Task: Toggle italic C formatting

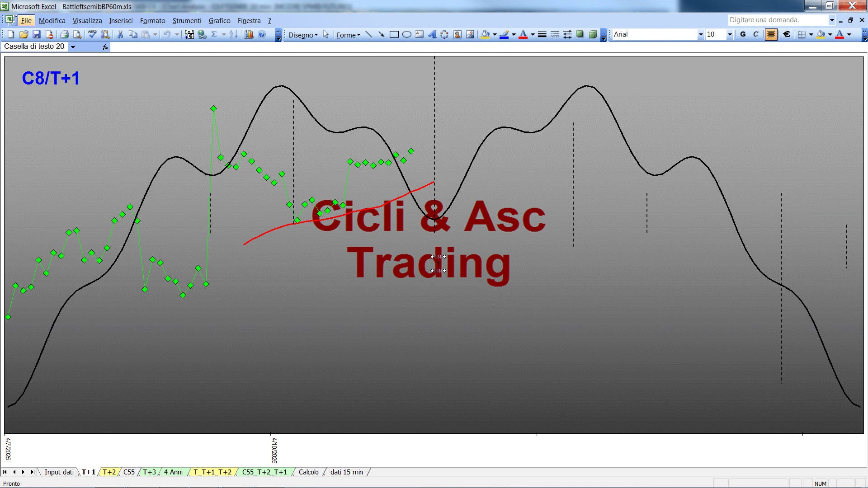Action: (x=755, y=34)
